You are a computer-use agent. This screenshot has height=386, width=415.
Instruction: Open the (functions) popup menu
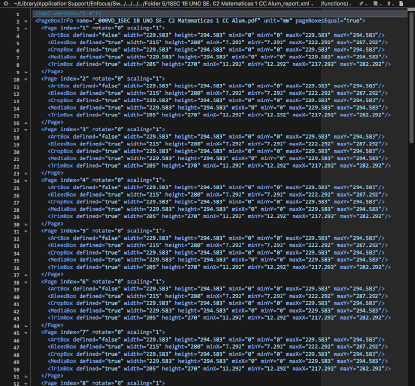click(x=336, y=4)
